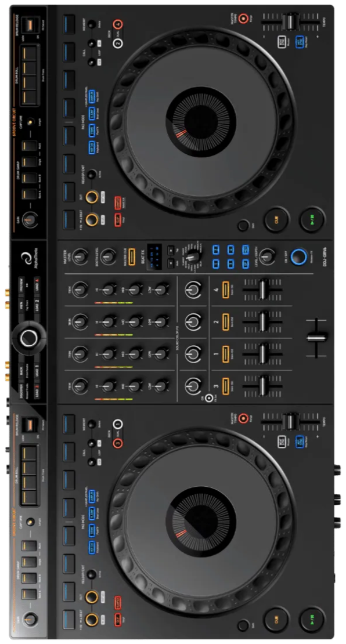
Task: Click the crossfader handle
Action: coord(317,338)
